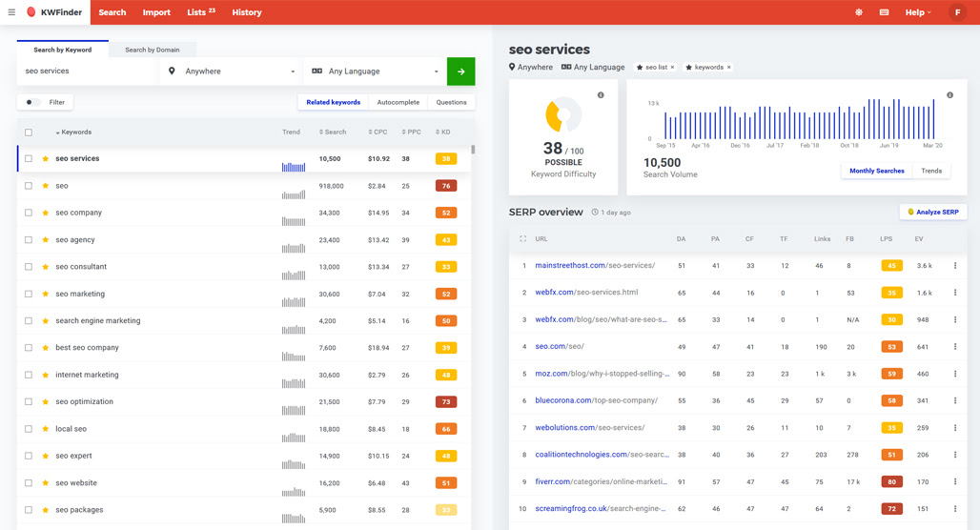Viewport: 980px width, 530px height.
Task: Click the LPS 80 badge for fiverr.com
Action: coord(892,482)
